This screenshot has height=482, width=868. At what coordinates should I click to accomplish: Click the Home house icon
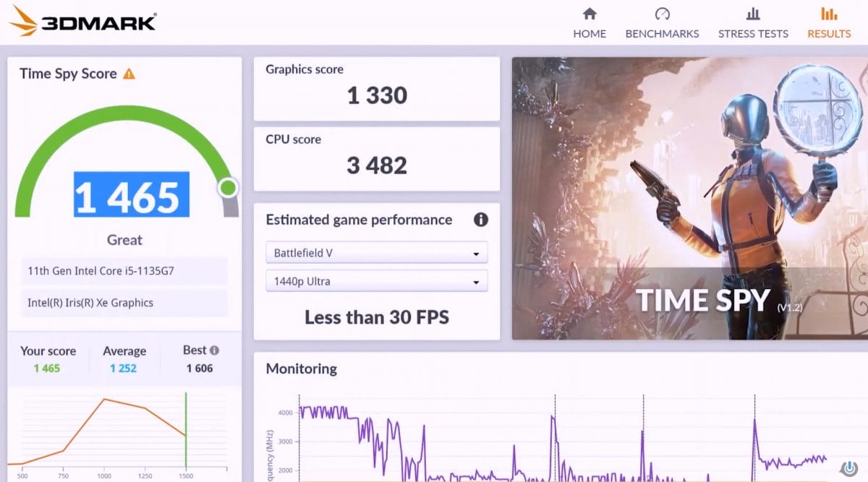point(590,14)
